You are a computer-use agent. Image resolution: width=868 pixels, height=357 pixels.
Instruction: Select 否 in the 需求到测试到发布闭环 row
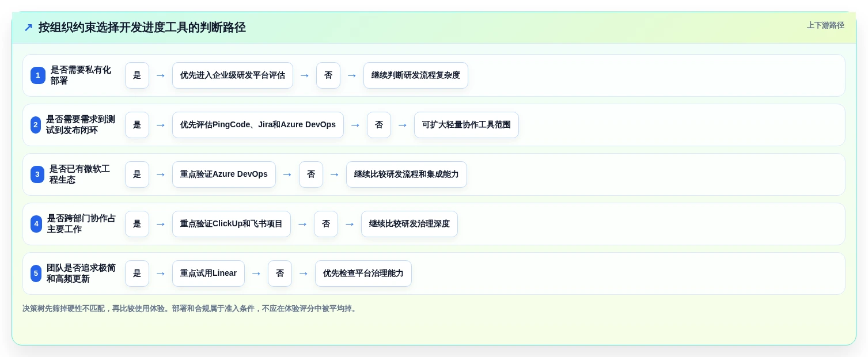click(379, 125)
